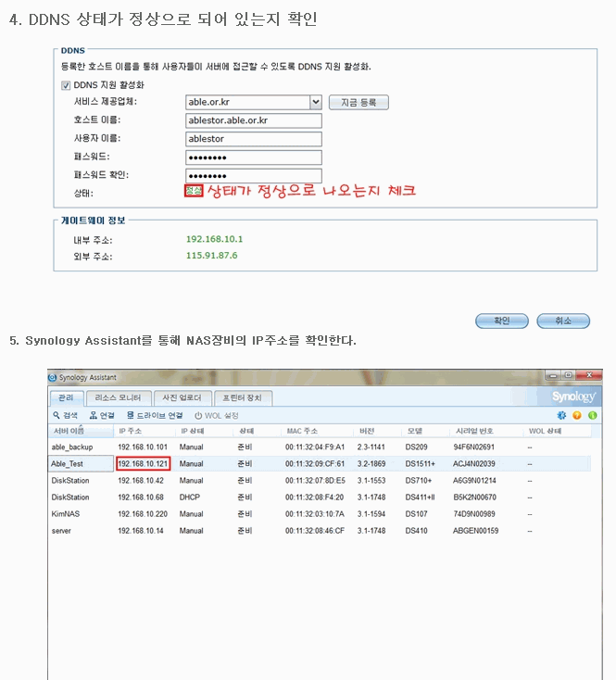
Task: Click model cell DS1511+
Action: pos(420,463)
